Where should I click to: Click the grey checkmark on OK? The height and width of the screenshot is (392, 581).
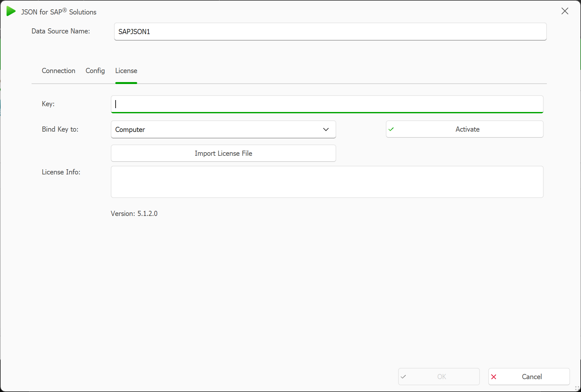404,377
